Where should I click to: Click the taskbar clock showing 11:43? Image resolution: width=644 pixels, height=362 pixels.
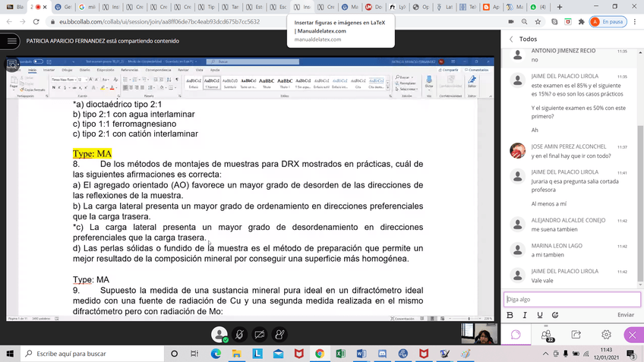click(x=606, y=354)
